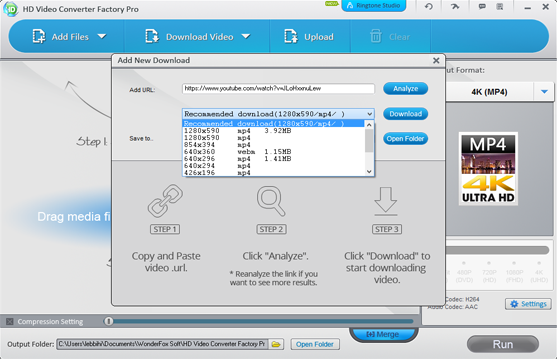
Task: Close the Add New Download dialog
Action: click(436, 61)
